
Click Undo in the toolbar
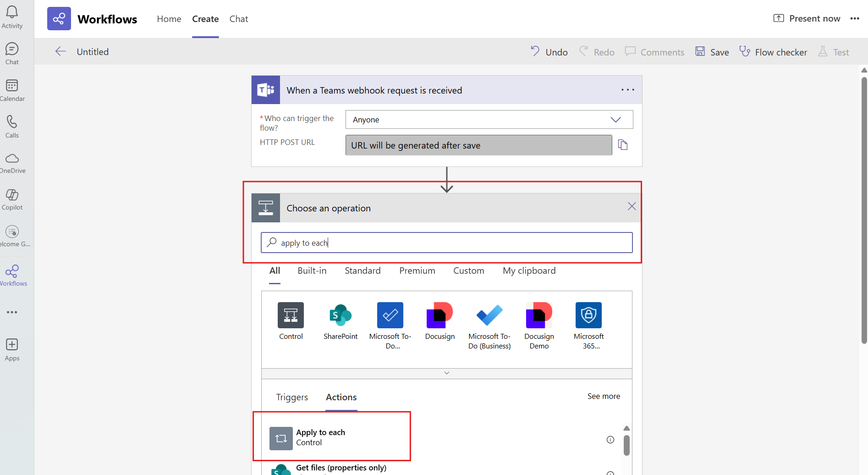pyautogui.click(x=549, y=52)
